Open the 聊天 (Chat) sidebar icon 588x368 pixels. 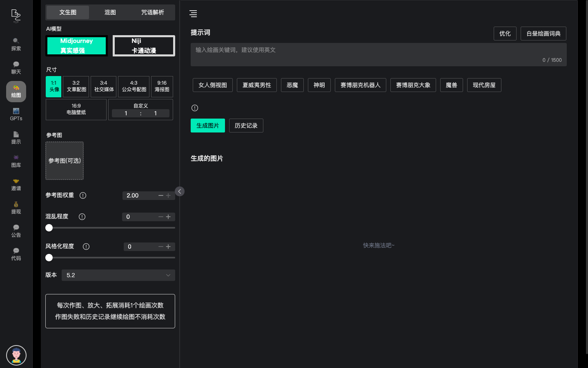tap(16, 67)
